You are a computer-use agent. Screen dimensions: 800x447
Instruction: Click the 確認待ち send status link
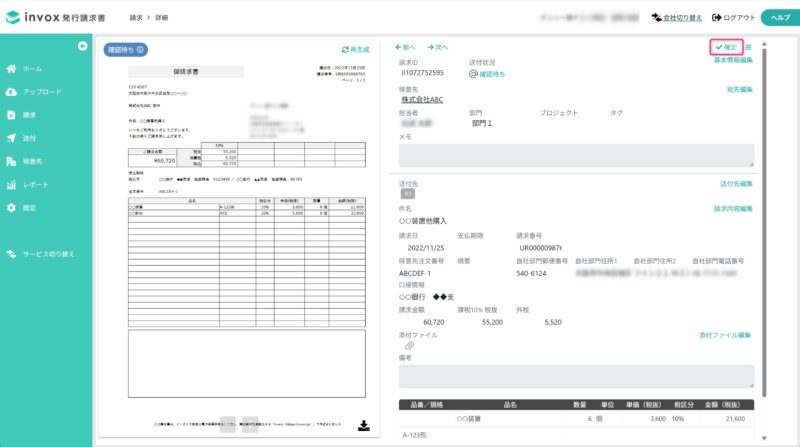[492, 74]
